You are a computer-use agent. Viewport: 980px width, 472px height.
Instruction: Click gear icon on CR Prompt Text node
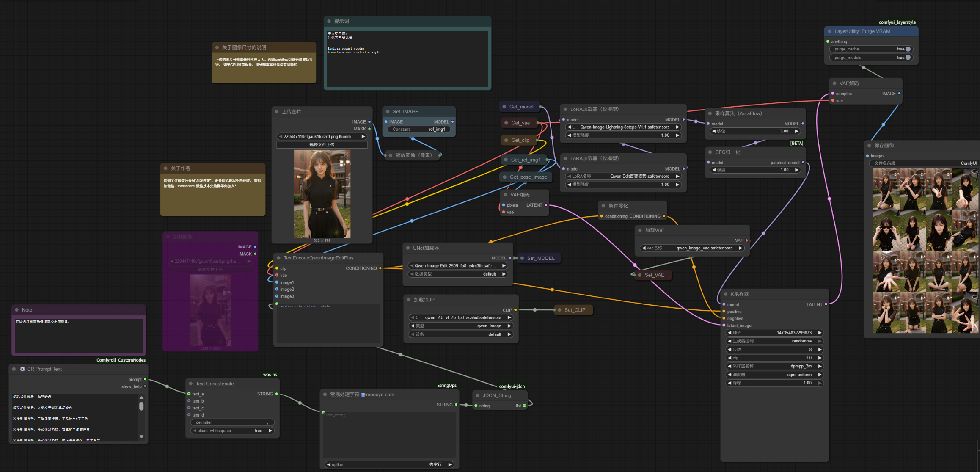[x=22, y=369]
